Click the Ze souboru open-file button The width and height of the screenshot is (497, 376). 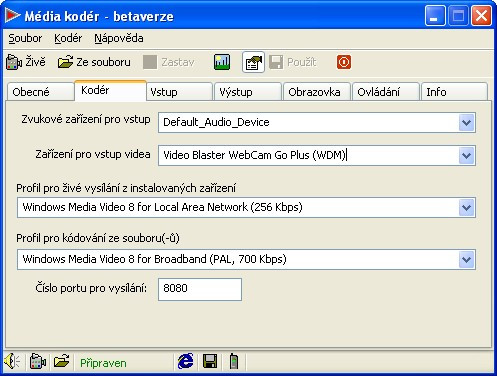point(94,62)
